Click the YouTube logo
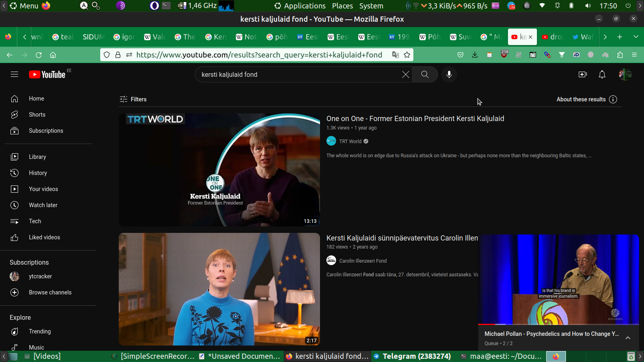Image resolution: width=644 pixels, height=362 pixels. click(x=47, y=74)
